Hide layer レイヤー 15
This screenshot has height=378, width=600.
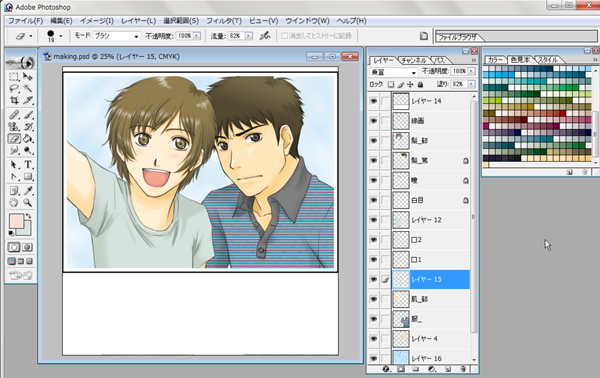tap(373, 279)
